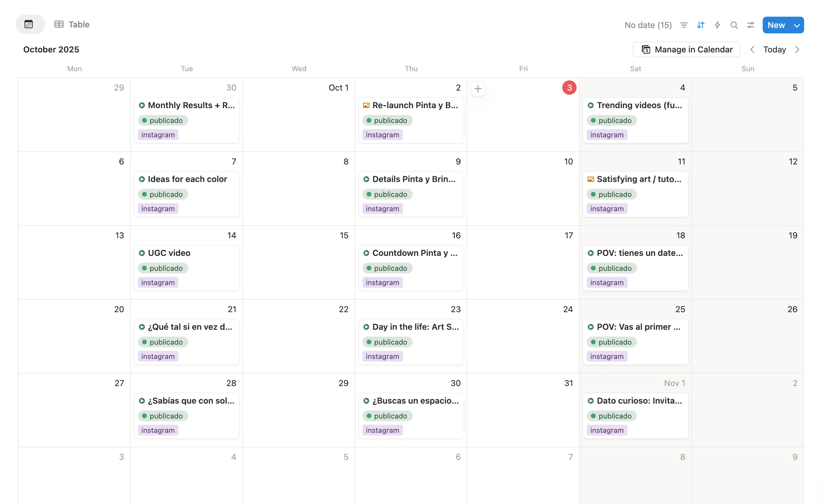Image resolution: width=822 pixels, height=504 pixels.
Task: Go to next month with the right chevron
Action: tap(798, 49)
